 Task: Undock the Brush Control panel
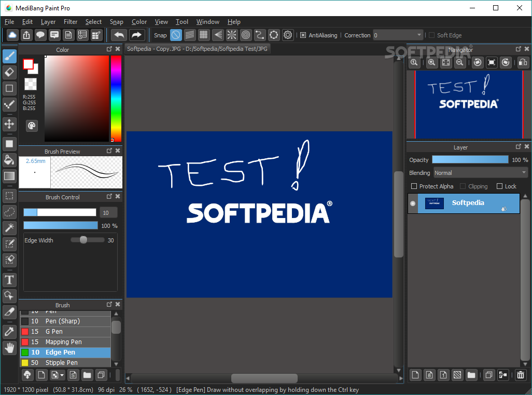tap(109, 196)
